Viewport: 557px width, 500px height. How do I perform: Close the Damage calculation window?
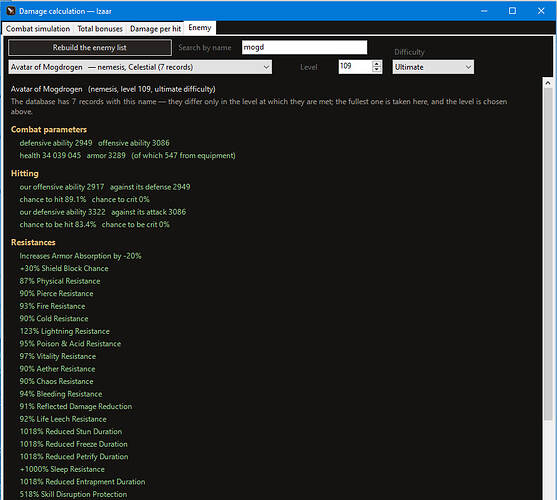(541, 11)
